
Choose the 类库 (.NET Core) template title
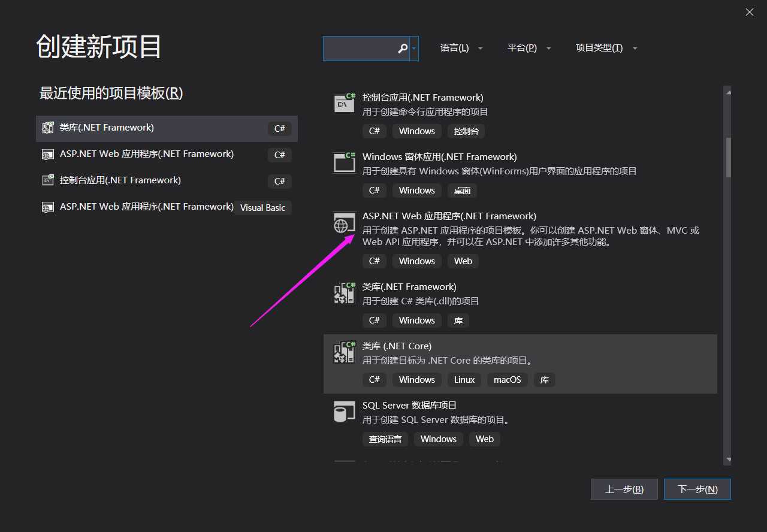point(397,346)
